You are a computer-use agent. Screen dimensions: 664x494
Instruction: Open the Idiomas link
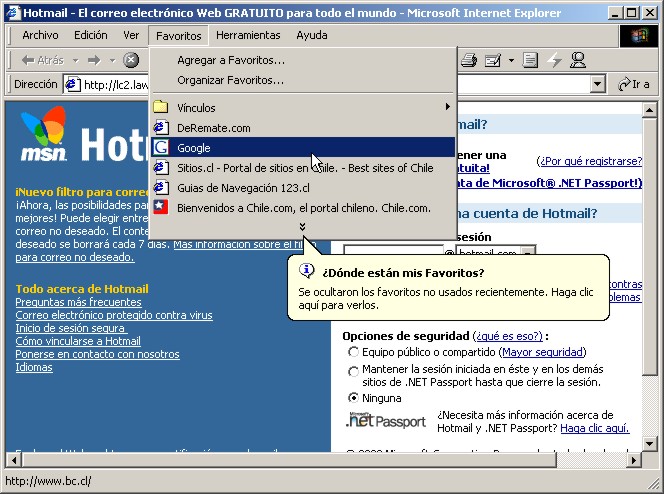pos(34,367)
